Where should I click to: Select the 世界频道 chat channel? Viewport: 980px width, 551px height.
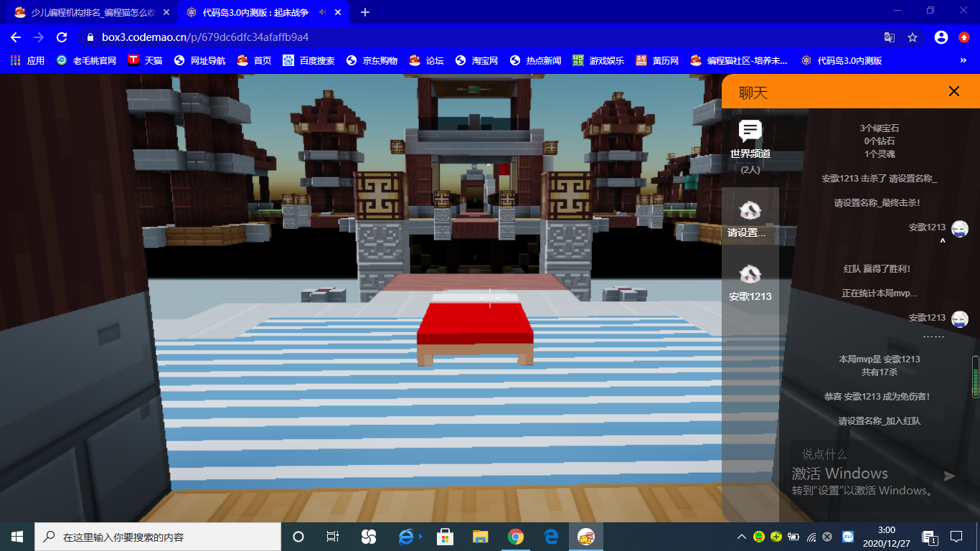750,146
